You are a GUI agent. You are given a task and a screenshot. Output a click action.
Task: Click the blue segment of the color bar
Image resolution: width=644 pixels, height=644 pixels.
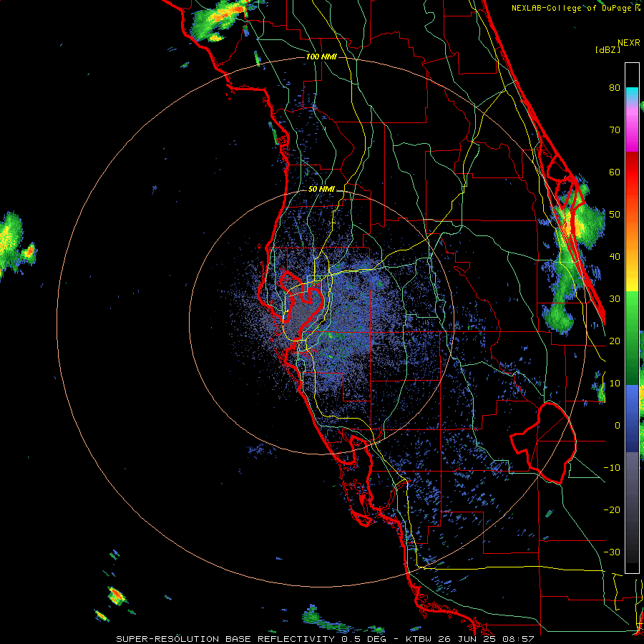[632, 419]
